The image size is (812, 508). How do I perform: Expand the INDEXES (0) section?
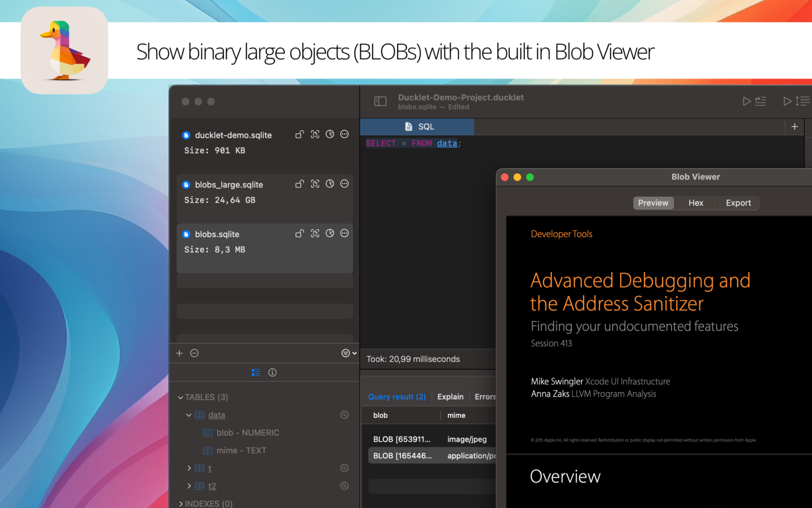(x=180, y=504)
